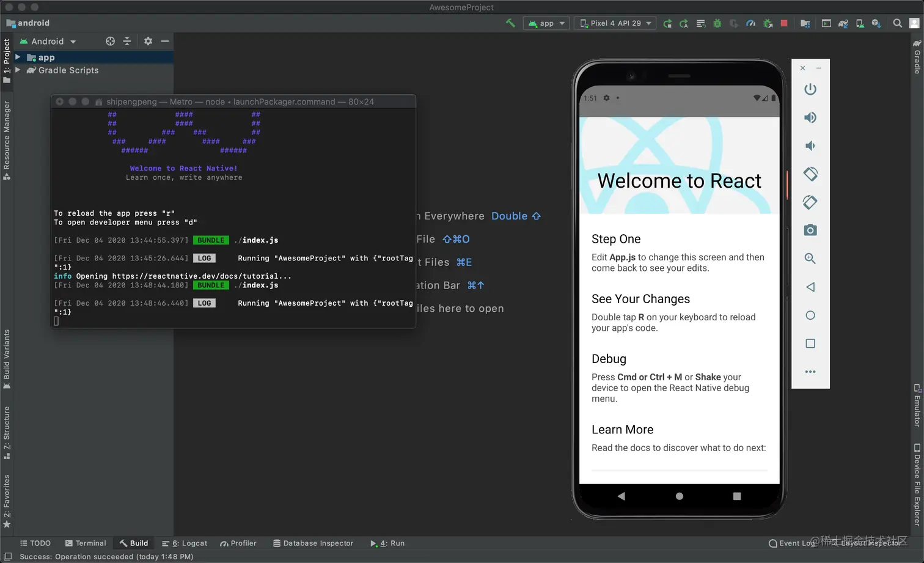The width and height of the screenshot is (924, 563).
Task: Open the AVD Manager icon
Action: [x=860, y=23]
